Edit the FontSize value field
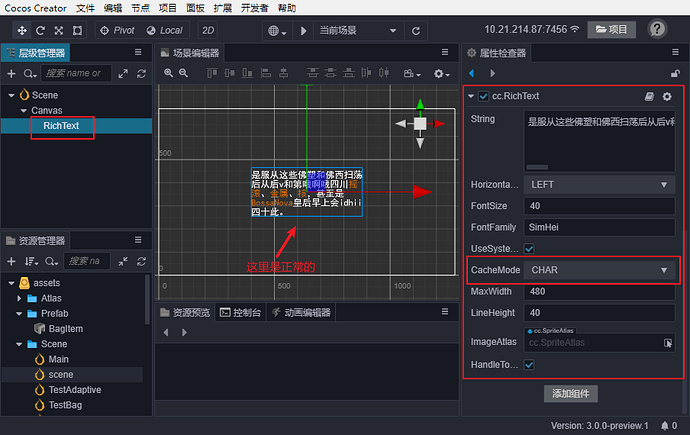 [599, 206]
